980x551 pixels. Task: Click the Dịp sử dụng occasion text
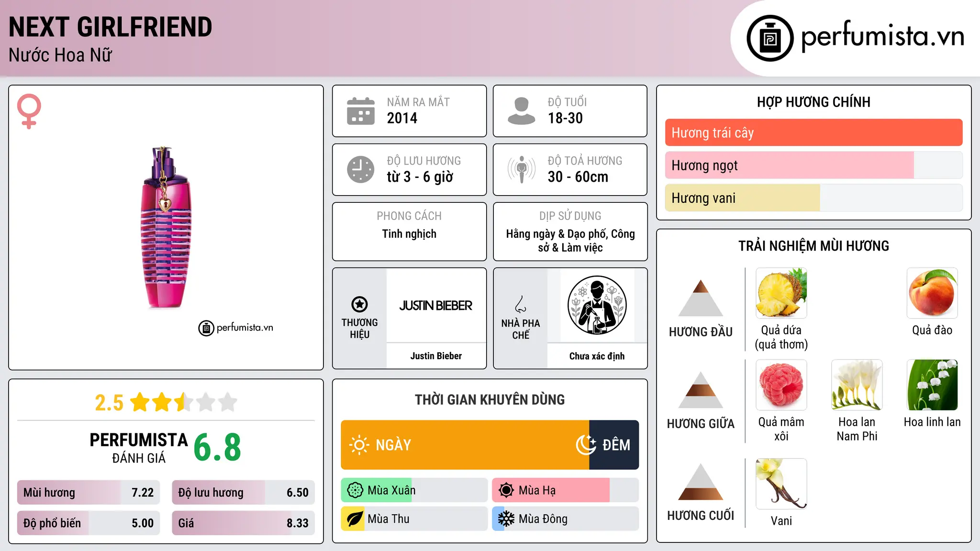pyautogui.click(x=570, y=241)
